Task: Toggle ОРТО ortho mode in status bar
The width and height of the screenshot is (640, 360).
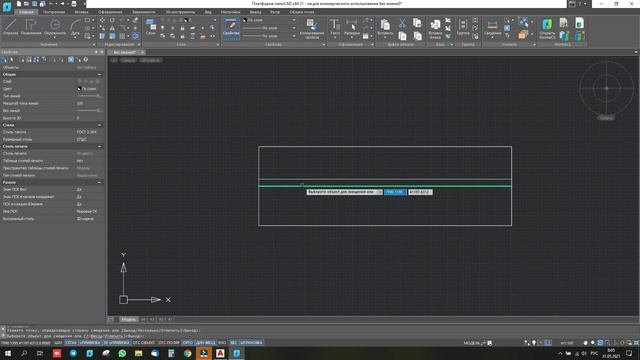Action: (188, 343)
